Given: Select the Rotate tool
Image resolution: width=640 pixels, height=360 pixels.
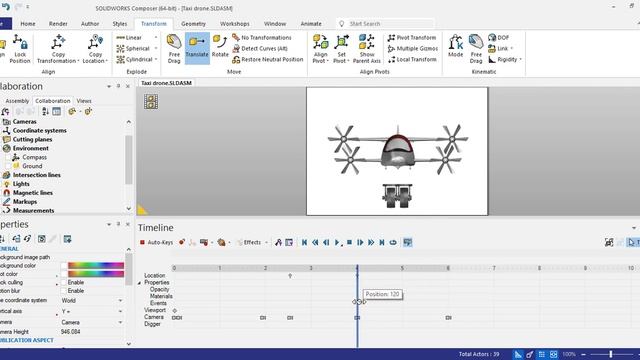Looking at the screenshot, I should 220,46.
